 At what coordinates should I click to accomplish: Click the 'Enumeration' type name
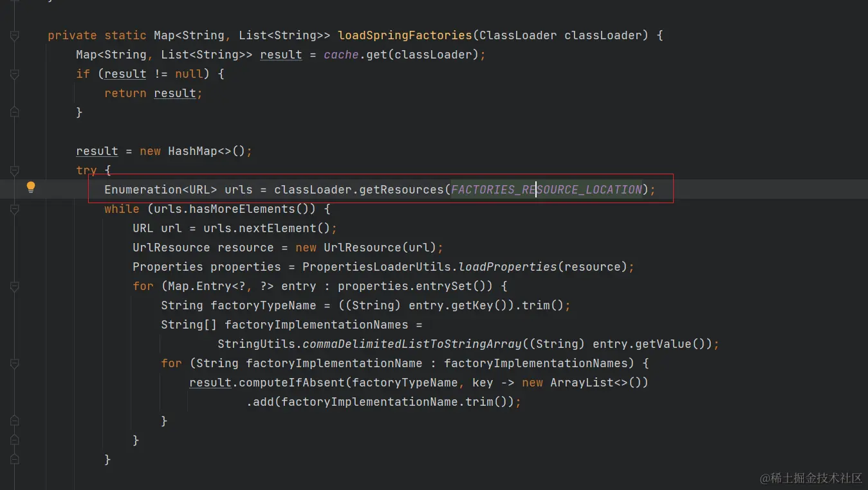pyautogui.click(x=143, y=190)
